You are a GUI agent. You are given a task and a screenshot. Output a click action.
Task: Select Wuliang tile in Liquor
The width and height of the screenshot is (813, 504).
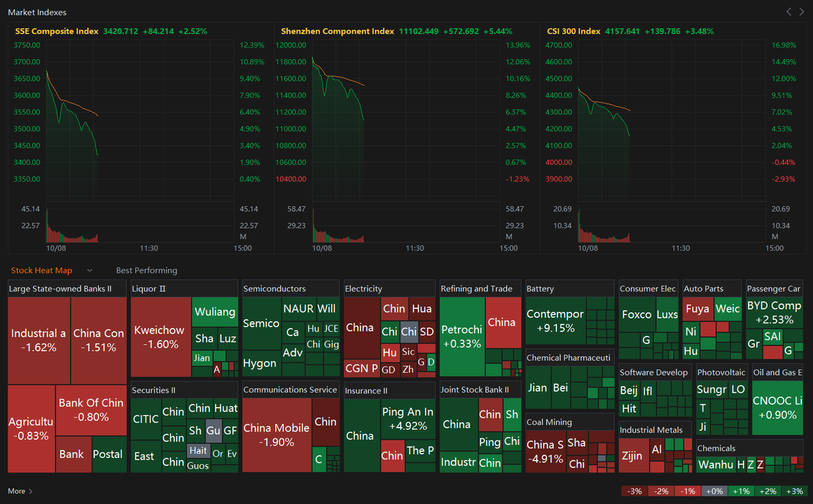coord(215,312)
